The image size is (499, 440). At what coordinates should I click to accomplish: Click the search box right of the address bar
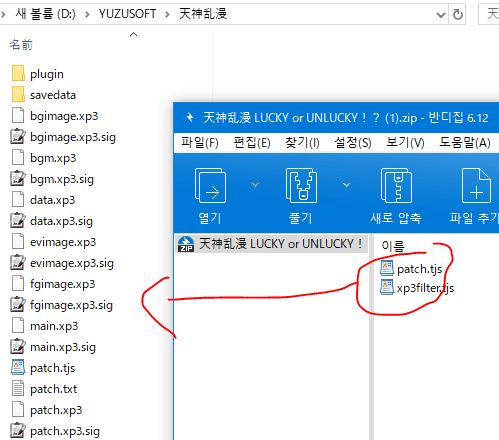point(489,14)
